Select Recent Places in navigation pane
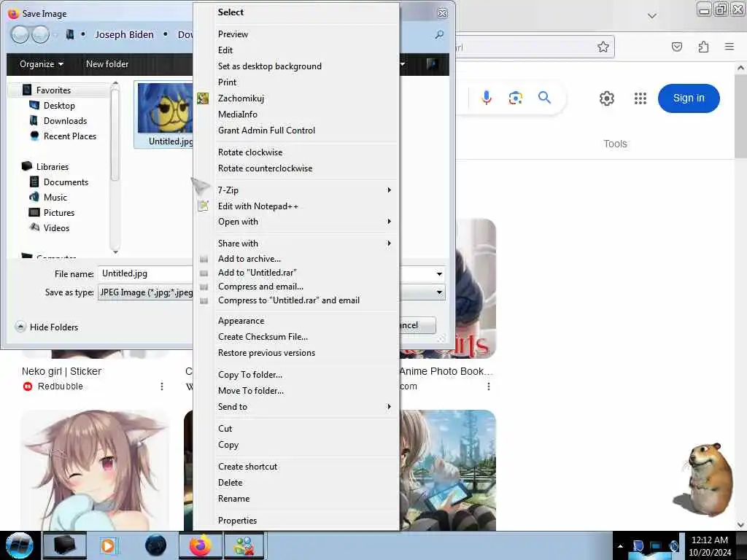This screenshot has height=560, width=747. pos(69,136)
